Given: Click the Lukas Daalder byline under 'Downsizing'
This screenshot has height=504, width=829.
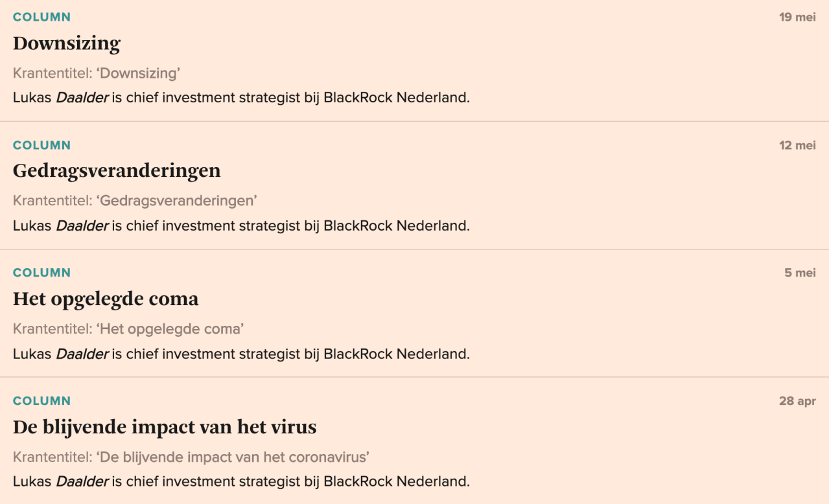Looking at the screenshot, I should 241,98.
